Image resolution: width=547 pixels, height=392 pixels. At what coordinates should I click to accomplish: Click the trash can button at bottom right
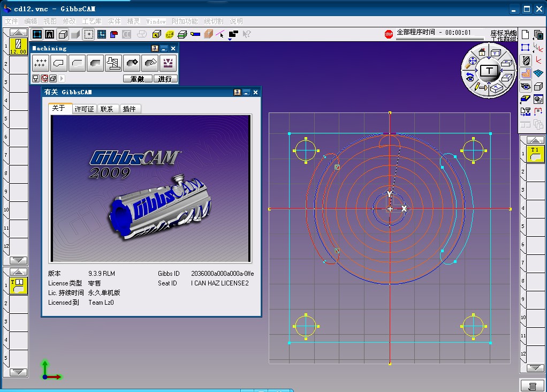(533, 386)
